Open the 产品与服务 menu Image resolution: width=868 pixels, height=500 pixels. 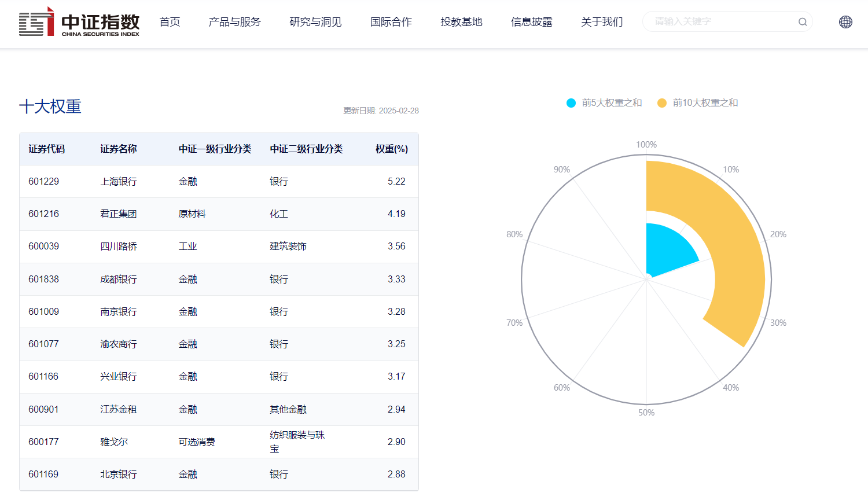[234, 21]
